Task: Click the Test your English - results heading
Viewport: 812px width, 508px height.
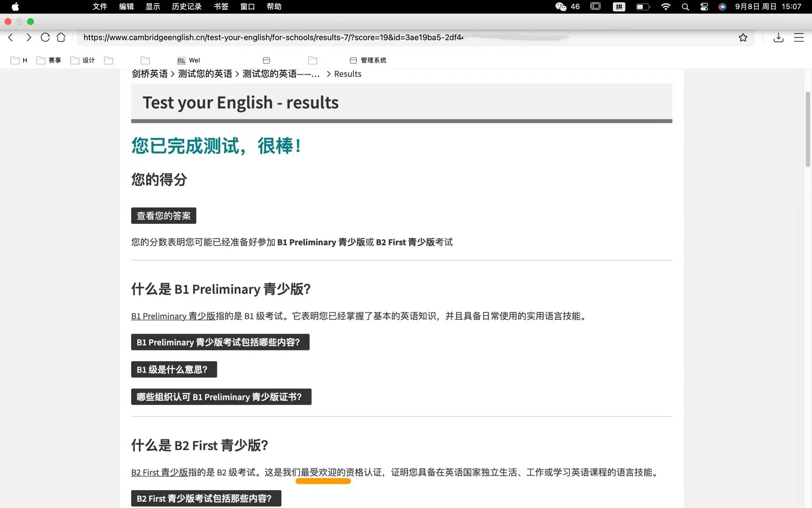Action: point(240,103)
